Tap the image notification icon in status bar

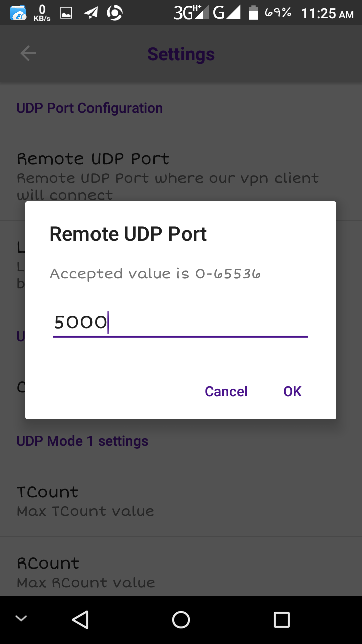point(66,13)
